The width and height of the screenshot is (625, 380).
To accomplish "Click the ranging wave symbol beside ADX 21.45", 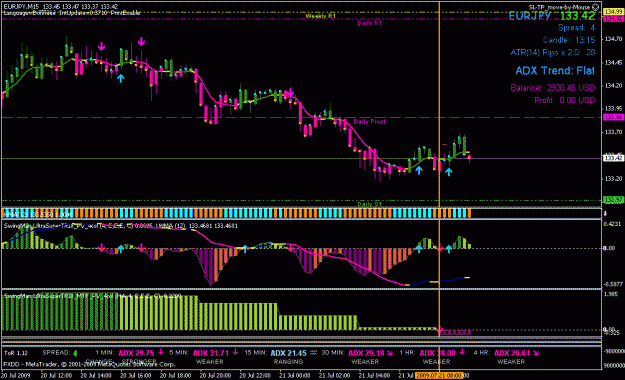I will coord(314,352).
